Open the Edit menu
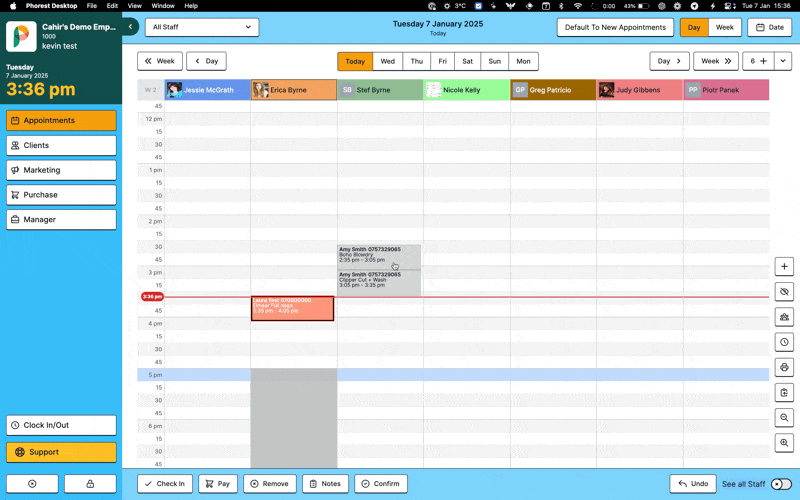 tap(112, 6)
